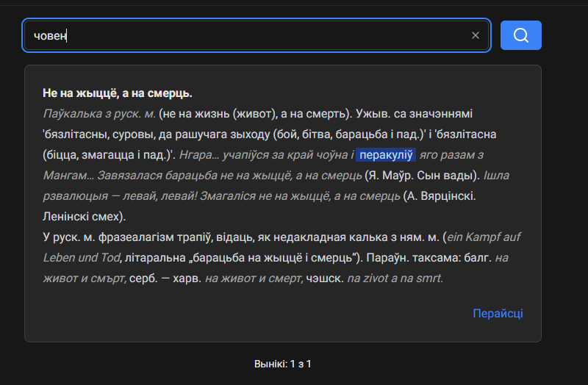Click the blue magnifier search button
Viewport: 588px width, 385px height.
tap(520, 35)
